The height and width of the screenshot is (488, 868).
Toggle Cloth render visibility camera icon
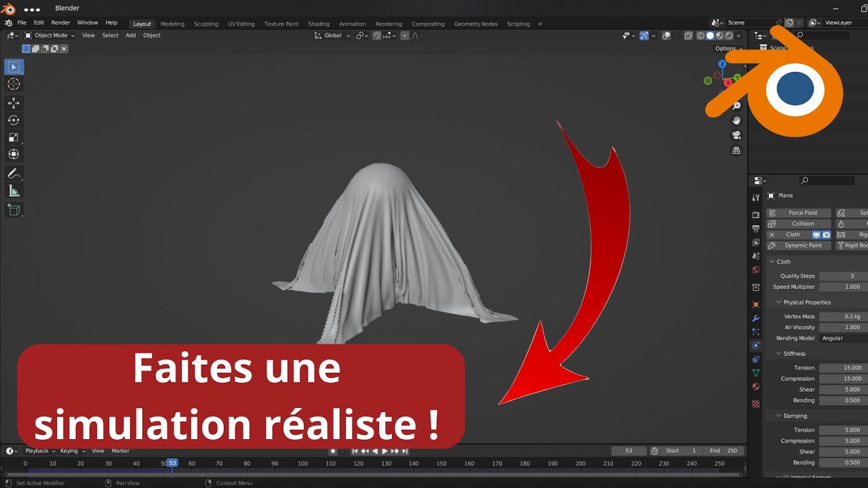coord(826,235)
